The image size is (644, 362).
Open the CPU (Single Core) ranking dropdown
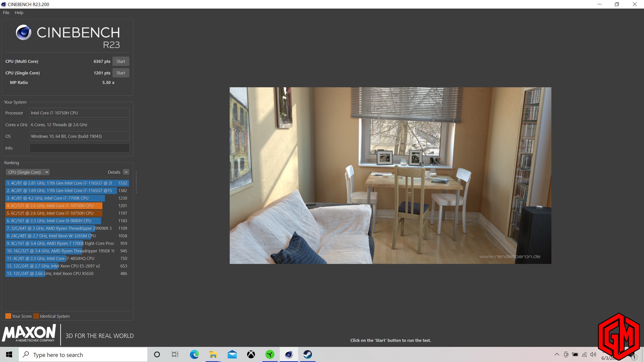(x=28, y=172)
